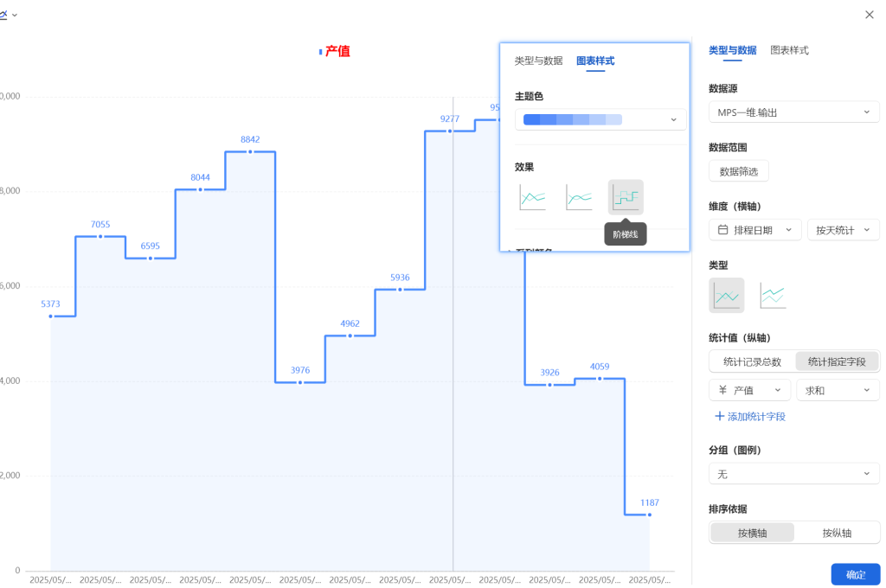Open the 产值 field dropdown

coord(749,390)
